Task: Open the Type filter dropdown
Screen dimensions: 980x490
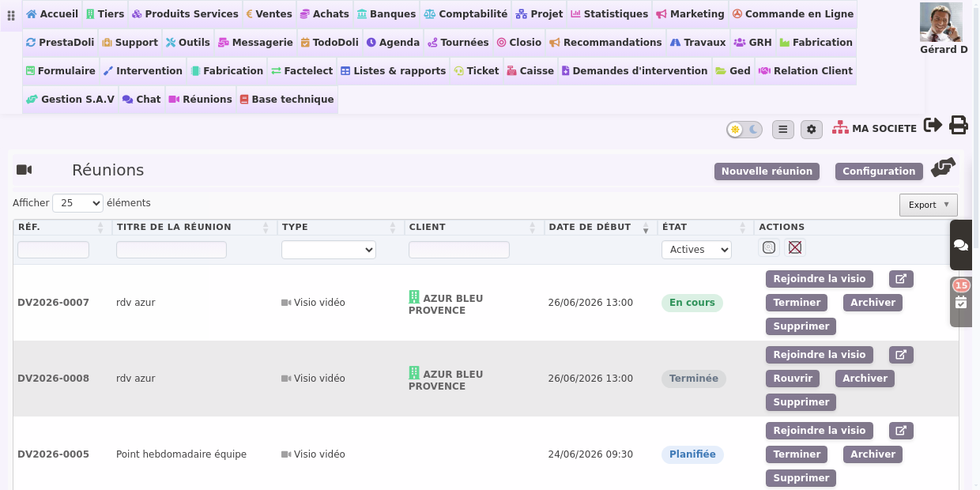Action: pyautogui.click(x=329, y=250)
